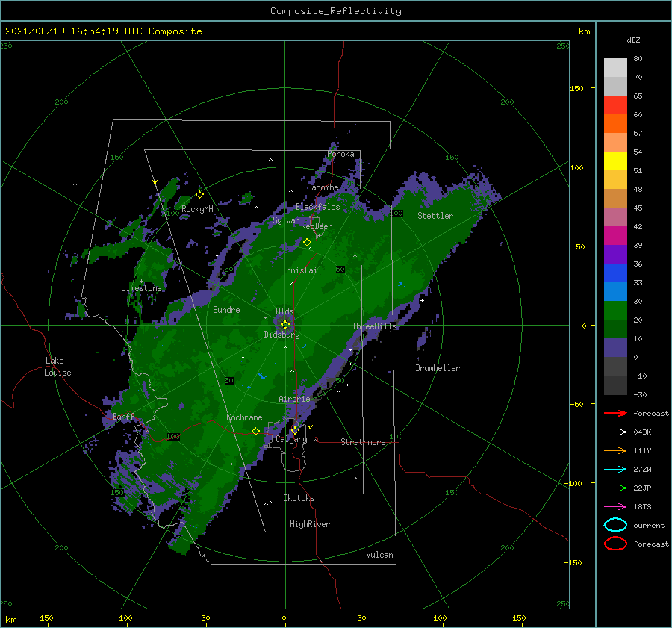Click the Cochrane town label

point(244,417)
